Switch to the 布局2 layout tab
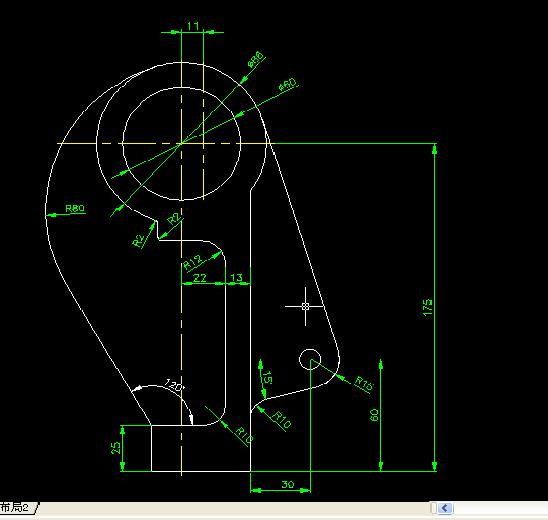This screenshot has height=520, width=548. pyautogui.click(x=16, y=507)
